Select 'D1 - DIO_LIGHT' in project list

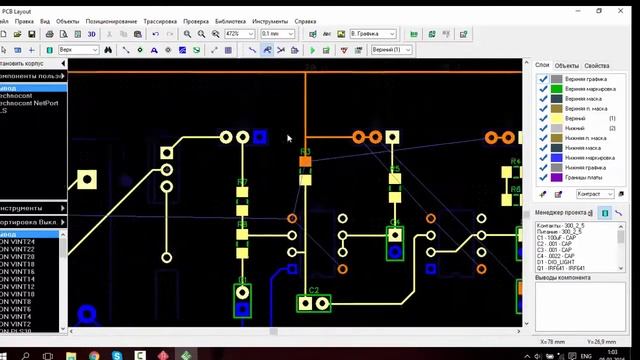556,262
